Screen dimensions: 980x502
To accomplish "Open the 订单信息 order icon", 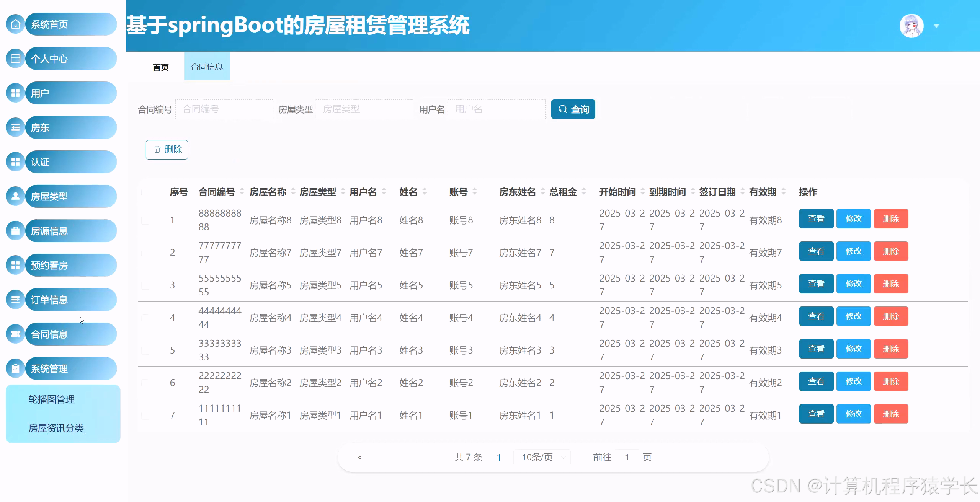I will tap(15, 299).
